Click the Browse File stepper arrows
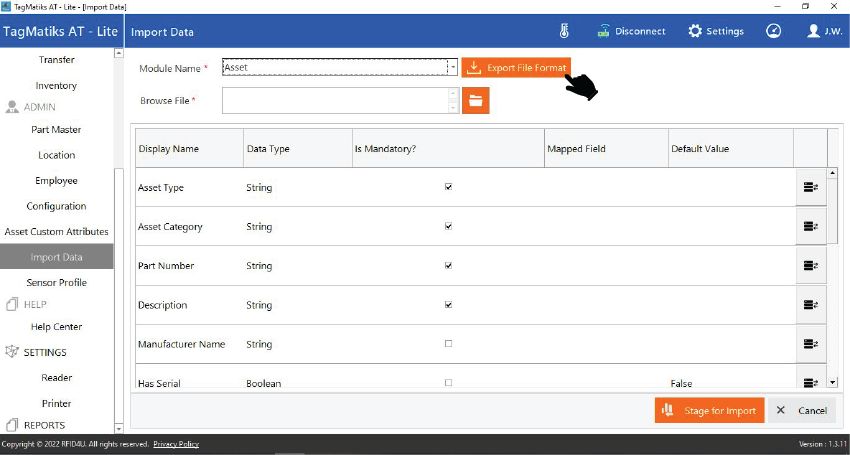 point(453,100)
